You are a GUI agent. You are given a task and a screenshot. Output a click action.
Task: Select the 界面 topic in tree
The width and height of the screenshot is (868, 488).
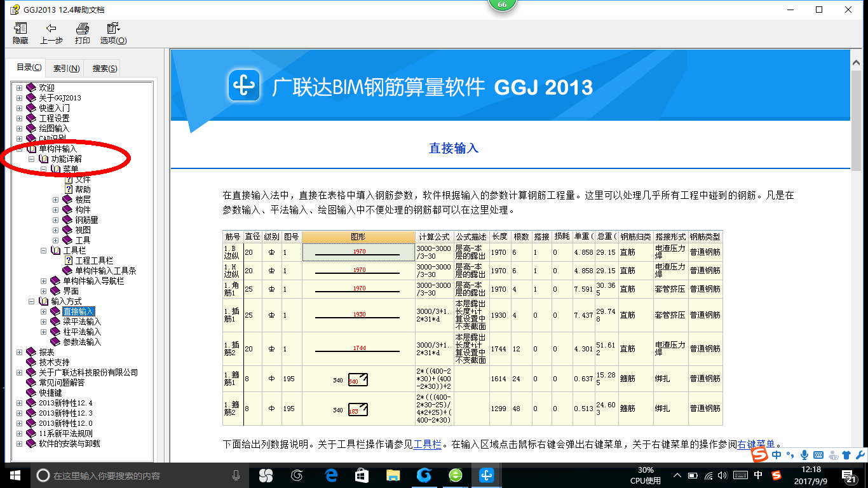tap(71, 291)
